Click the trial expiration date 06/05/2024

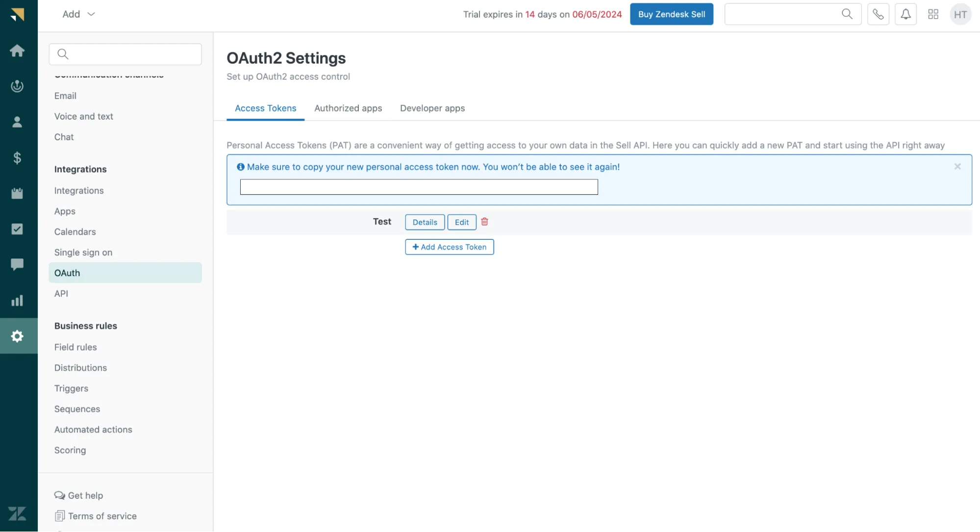pyautogui.click(x=597, y=14)
